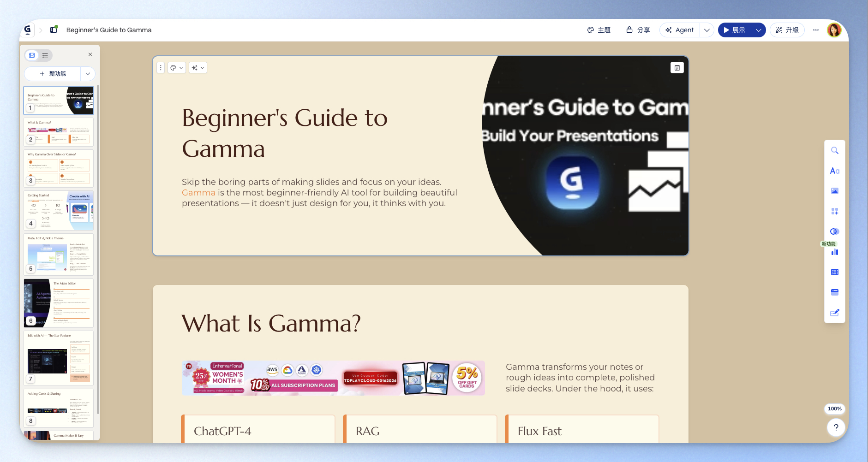Open the card notes icon on slide
This screenshot has height=462, width=868.
point(676,68)
